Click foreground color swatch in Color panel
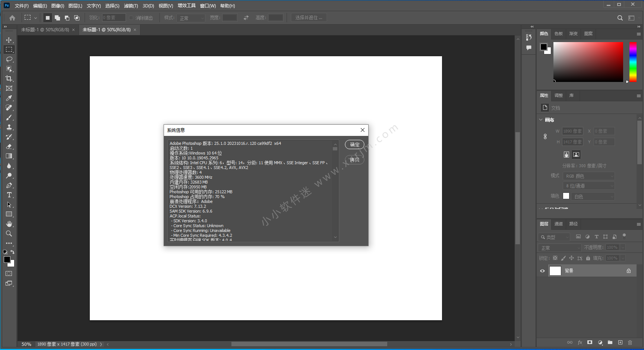Screen dimensions: 644x350 [x=544, y=47]
